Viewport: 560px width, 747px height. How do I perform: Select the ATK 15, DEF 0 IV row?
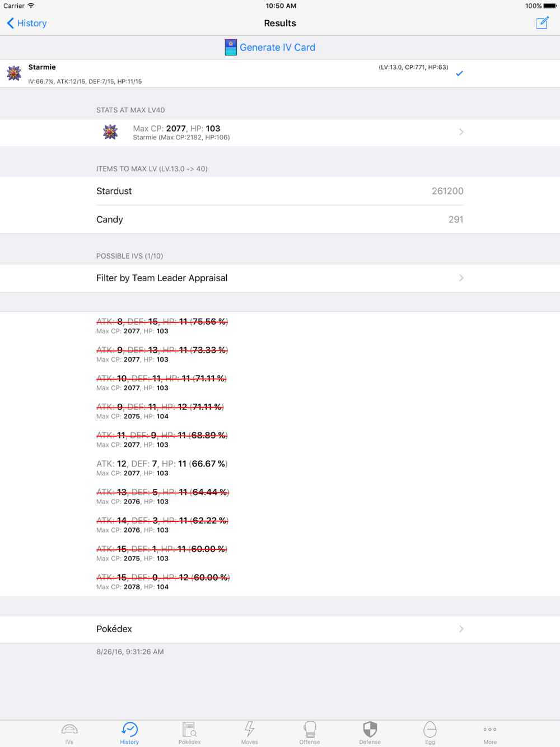click(280, 581)
